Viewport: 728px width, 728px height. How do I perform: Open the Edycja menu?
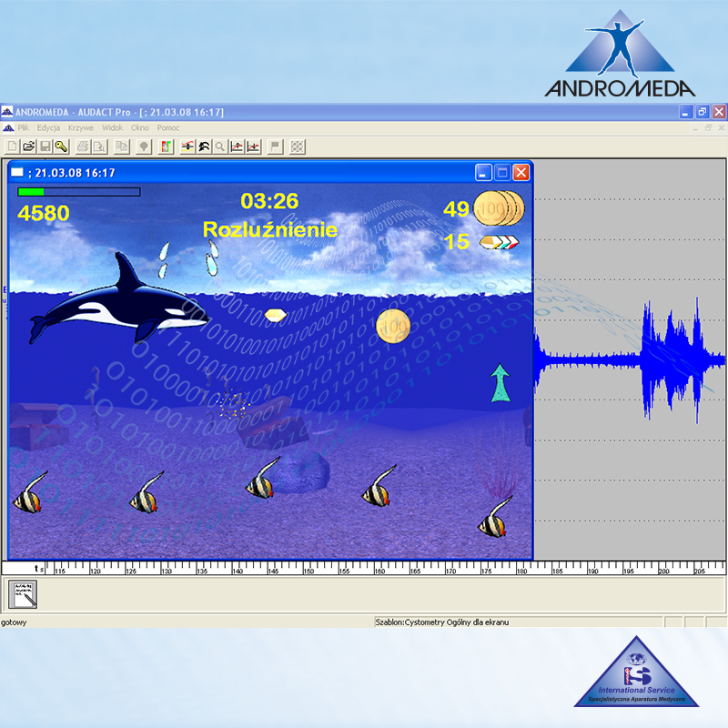48,128
